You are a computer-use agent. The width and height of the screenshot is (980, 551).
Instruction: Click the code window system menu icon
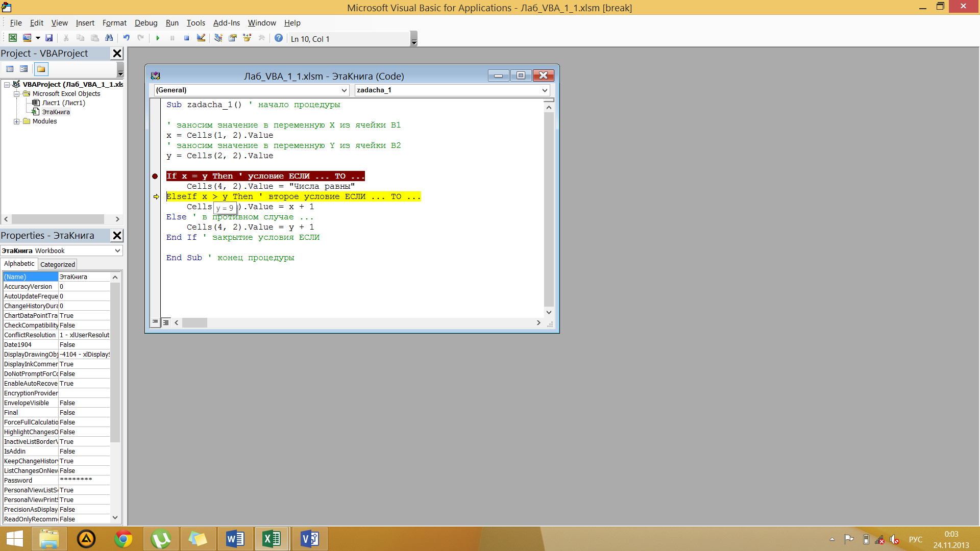coord(156,76)
